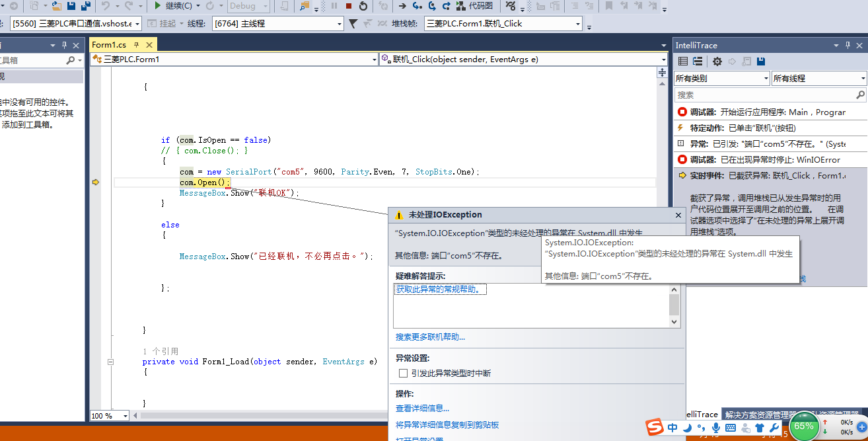Click the Sogou microphone voice input icon
This screenshot has width=868, height=441.
[x=716, y=428]
